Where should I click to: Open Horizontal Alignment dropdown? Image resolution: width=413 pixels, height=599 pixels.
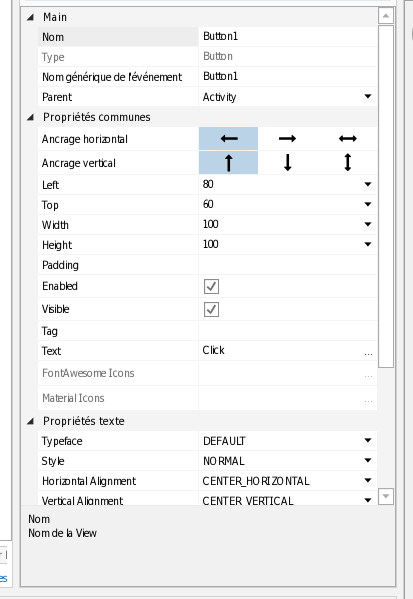point(368,481)
